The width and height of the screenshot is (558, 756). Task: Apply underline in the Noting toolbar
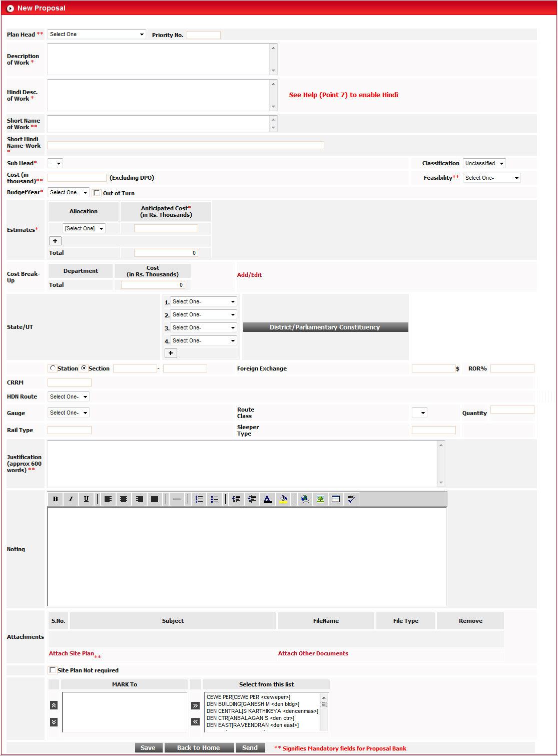(x=86, y=499)
